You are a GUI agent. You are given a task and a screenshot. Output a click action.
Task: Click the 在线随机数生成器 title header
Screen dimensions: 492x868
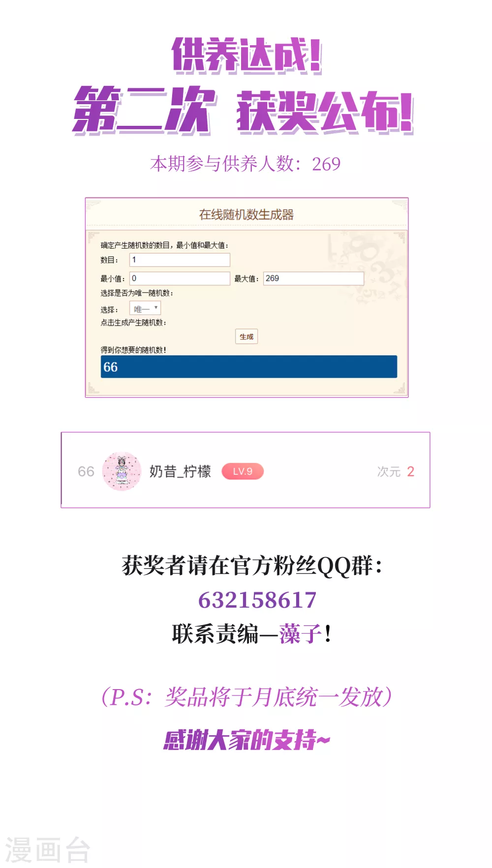tap(246, 214)
